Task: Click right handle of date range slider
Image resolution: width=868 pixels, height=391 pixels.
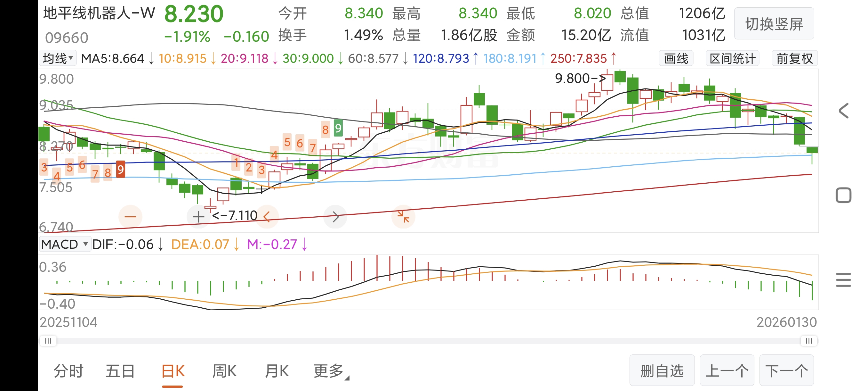Action: pyautogui.click(x=809, y=341)
